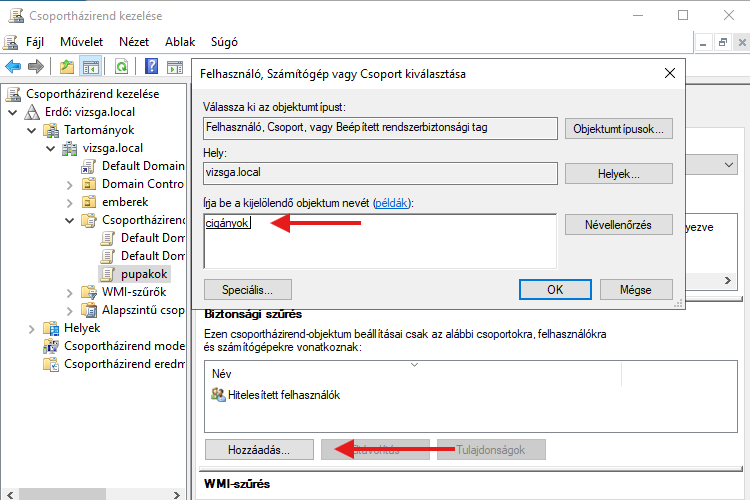The image size is (750, 500).
Task: Click the Hozzáadás button under security filtering
Action: pyautogui.click(x=259, y=450)
